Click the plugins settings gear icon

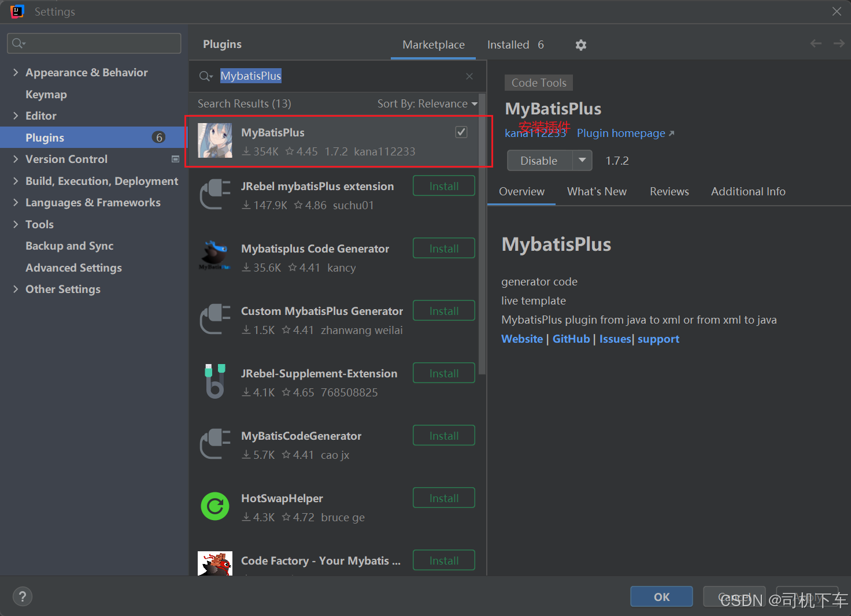coord(581,45)
